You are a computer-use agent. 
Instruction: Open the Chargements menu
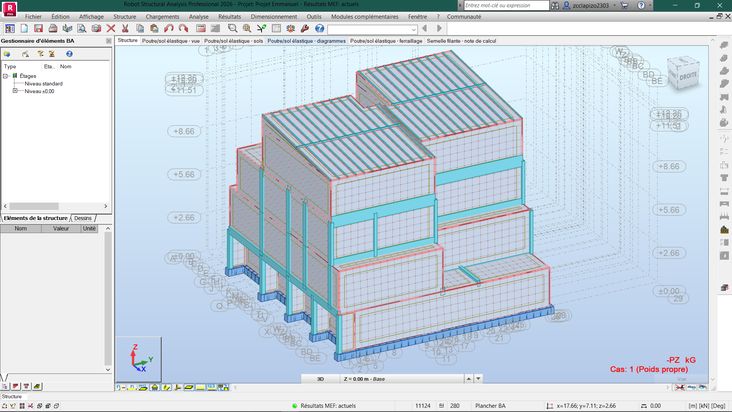[x=164, y=17]
